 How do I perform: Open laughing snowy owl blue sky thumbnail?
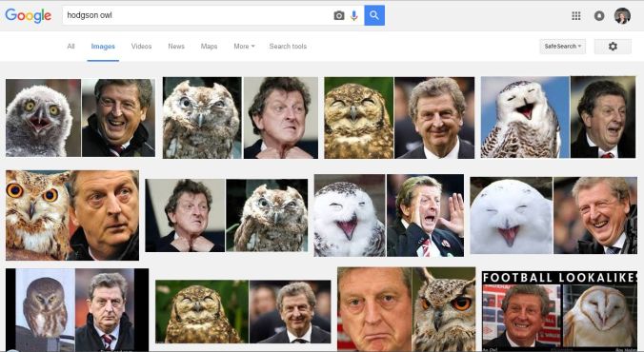(558, 117)
